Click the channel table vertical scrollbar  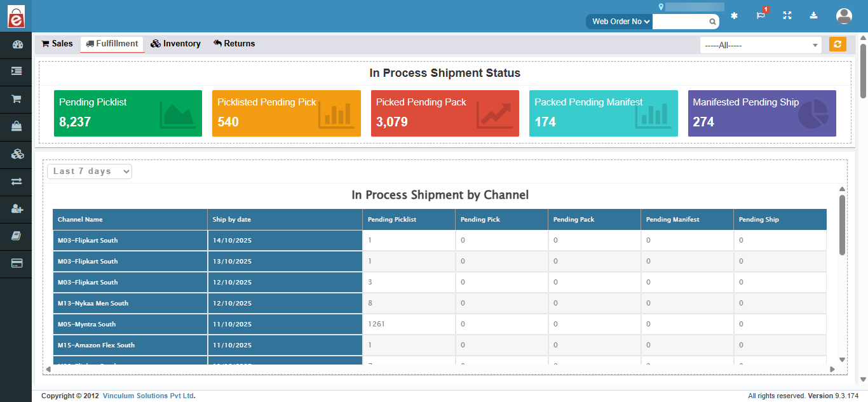[842, 225]
